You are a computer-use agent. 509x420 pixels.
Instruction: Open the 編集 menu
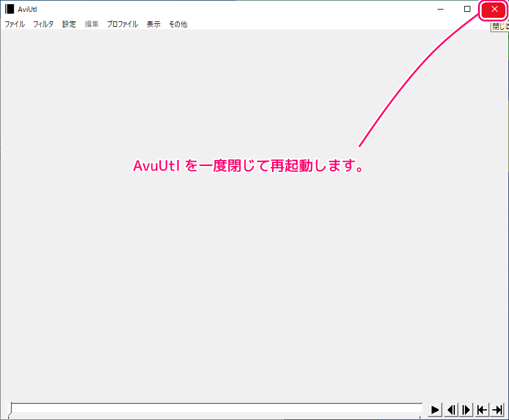tap(92, 24)
